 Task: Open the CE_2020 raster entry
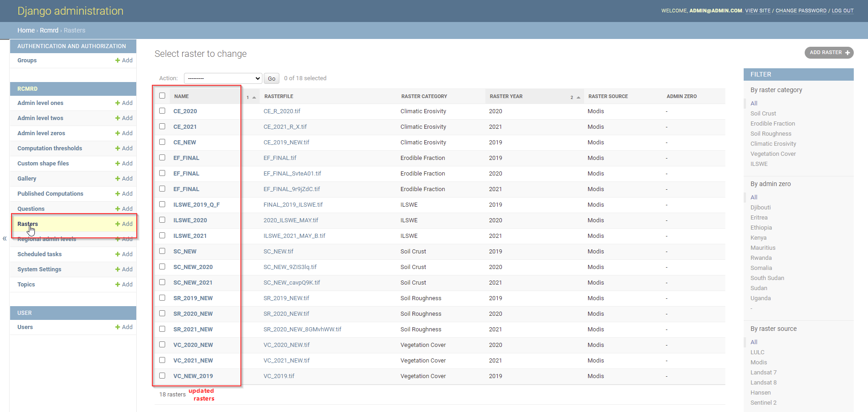point(185,111)
